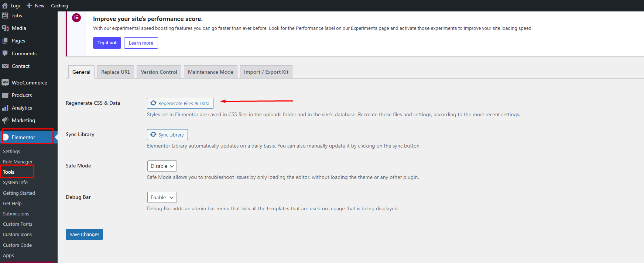The height and width of the screenshot is (263, 644).
Task: Open the Products menu label
Action: click(22, 95)
